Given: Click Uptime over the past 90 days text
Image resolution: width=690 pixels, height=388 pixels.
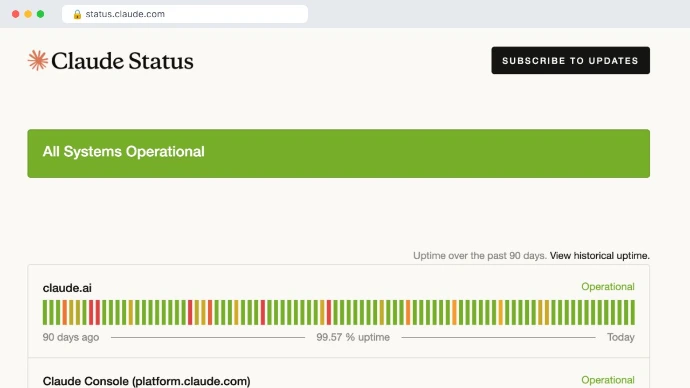Looking at the screenshot, I should pos(480,256).
